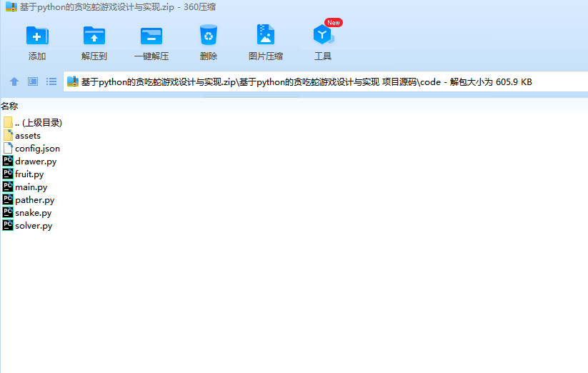Open the 工具 (Tools) hexagon icon
This screenshot has width=588, height=373.
[323, 35]
